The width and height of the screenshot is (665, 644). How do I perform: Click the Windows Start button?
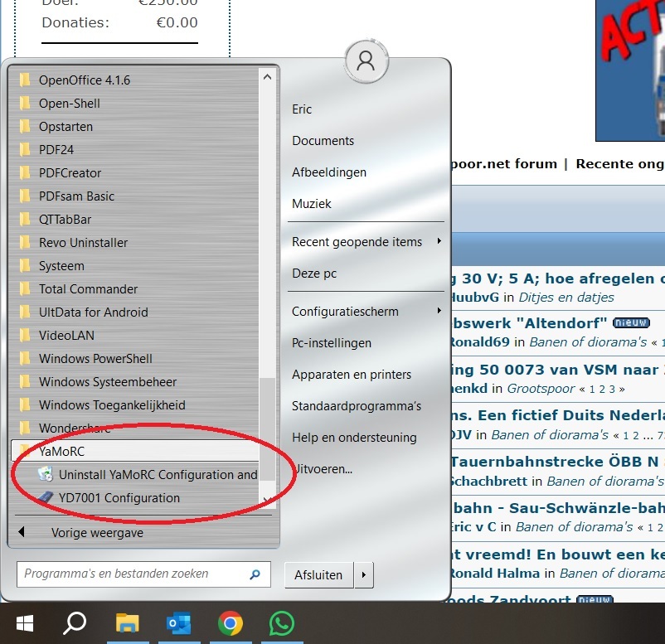(x=25, y=623)
